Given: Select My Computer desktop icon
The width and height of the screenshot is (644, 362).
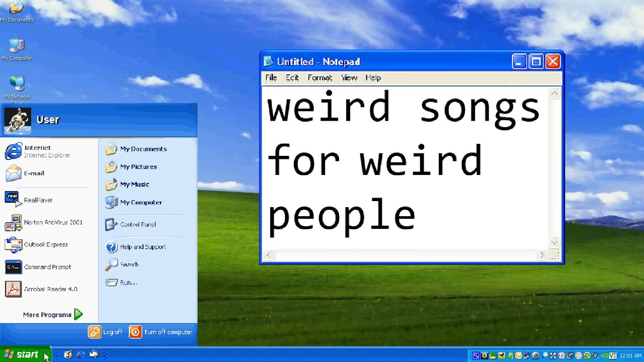Looking at the screenshot, I should click(17, 49).
